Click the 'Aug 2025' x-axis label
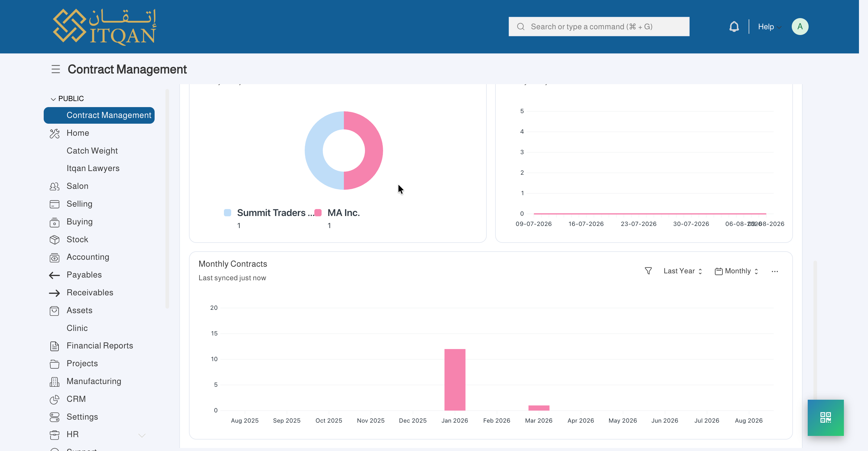 (x=245, y=421)
